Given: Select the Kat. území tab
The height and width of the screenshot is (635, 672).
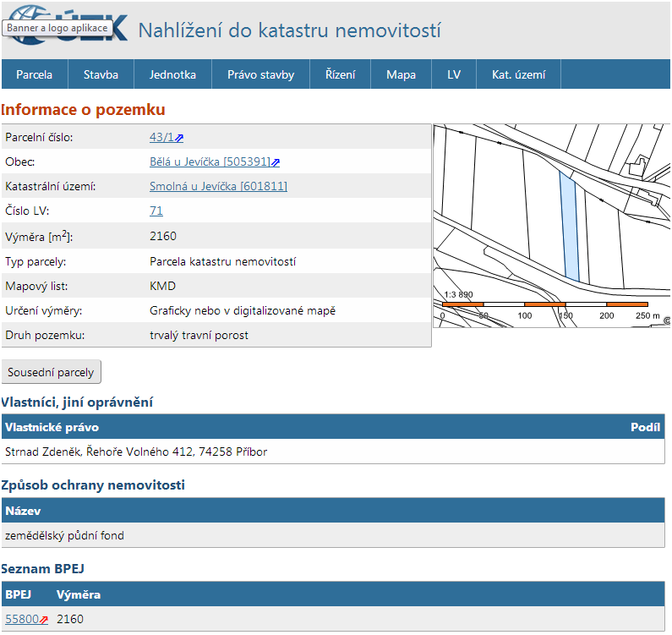Looking at the screenshot, I should [x=518, y=74].
